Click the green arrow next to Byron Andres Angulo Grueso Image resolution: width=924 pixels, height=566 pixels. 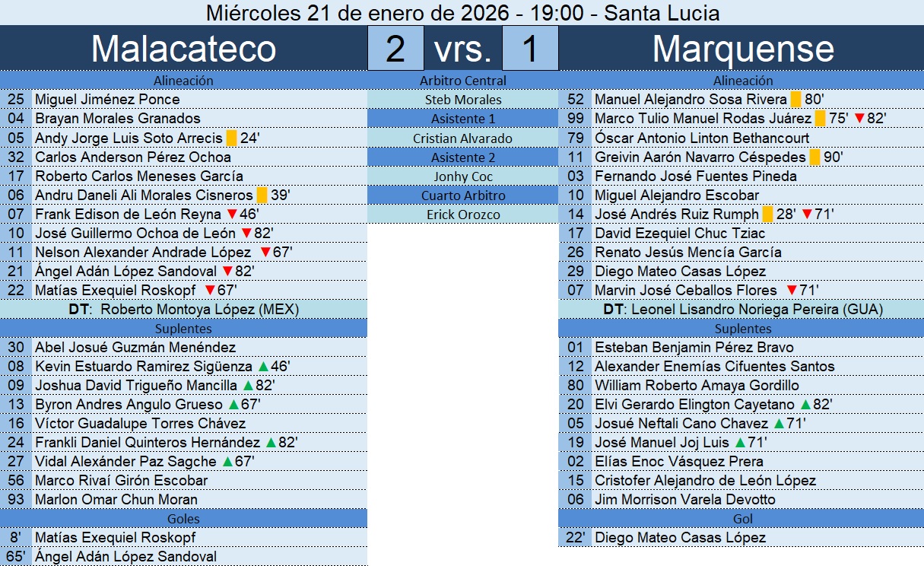point(233,404)
